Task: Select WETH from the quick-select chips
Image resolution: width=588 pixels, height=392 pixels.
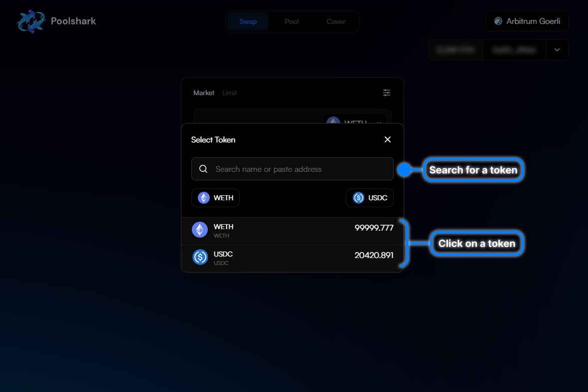Action: coord(215,198)
